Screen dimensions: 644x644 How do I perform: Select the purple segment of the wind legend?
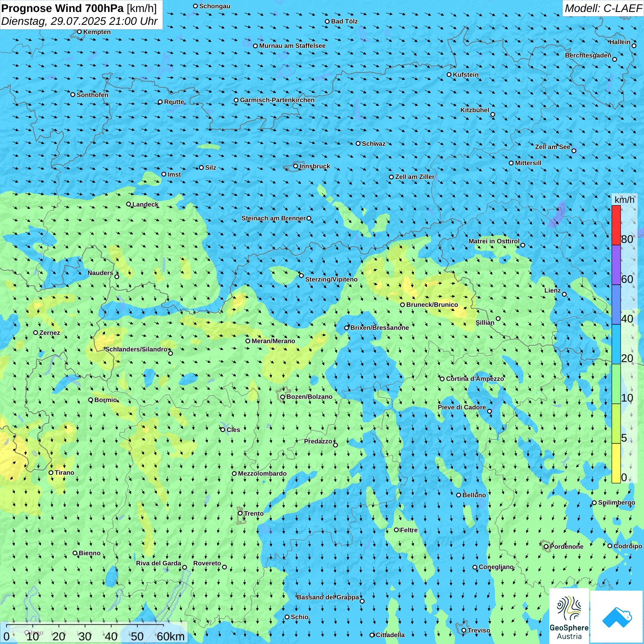pos(616,265)
